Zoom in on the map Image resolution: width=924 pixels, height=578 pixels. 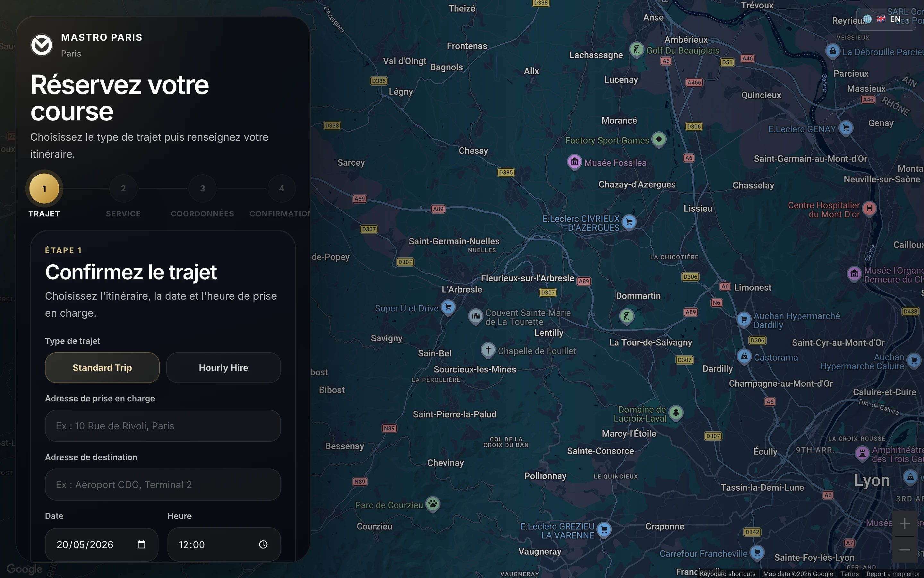[904, 524]
